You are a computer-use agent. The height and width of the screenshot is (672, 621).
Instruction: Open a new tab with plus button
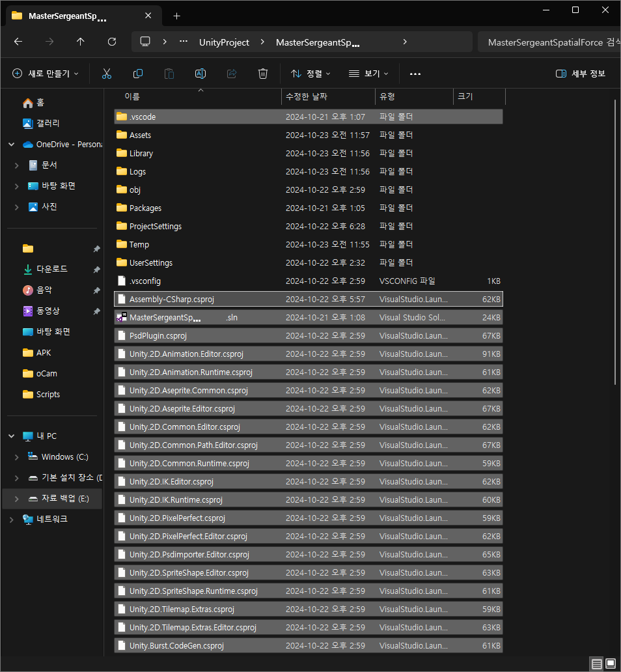pyautogui.click(x=176, y=16)
